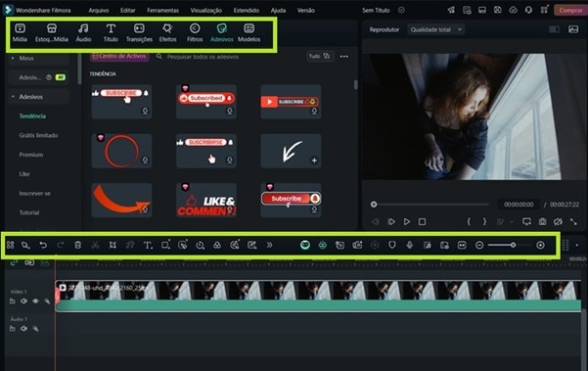This screenshot has width=588, height=371.
Task: Switch to the Filtros tab
Action: pos(195,32)
